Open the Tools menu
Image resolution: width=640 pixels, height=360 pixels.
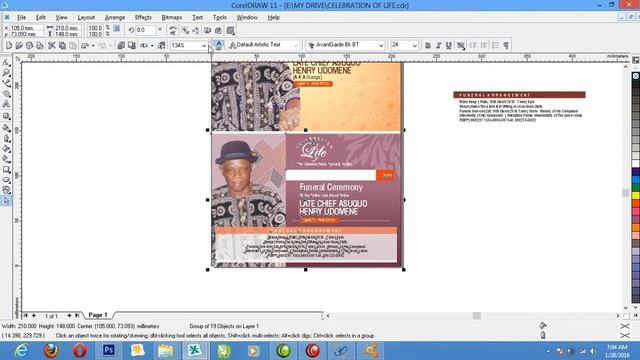220,18
